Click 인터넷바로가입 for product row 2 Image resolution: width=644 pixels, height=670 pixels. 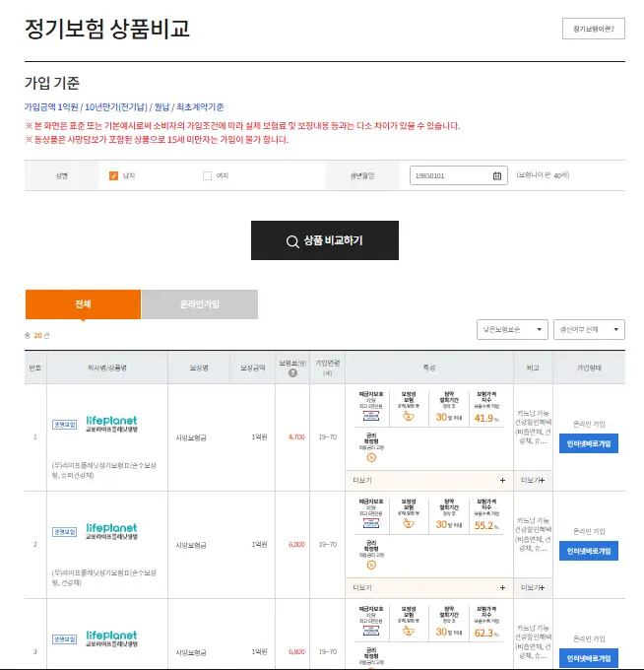(x=589, y=551)
